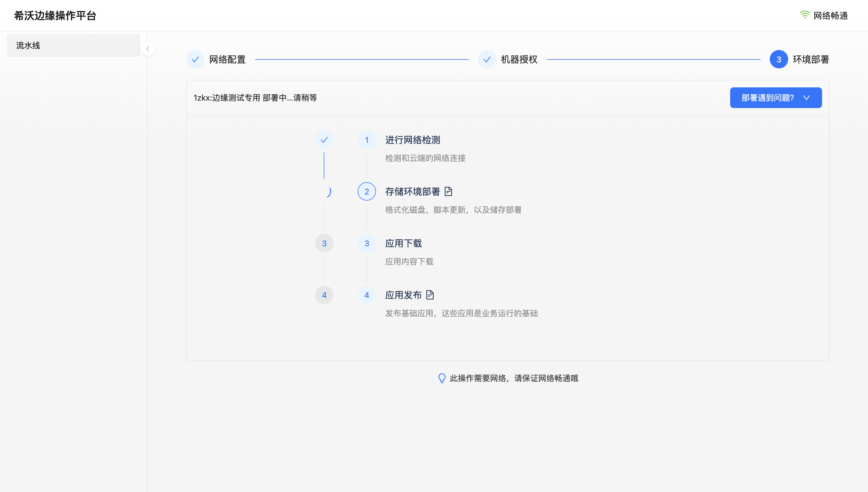Collapse the sidebar with the chevron button
868x492 pixels.
coord(148,49)
